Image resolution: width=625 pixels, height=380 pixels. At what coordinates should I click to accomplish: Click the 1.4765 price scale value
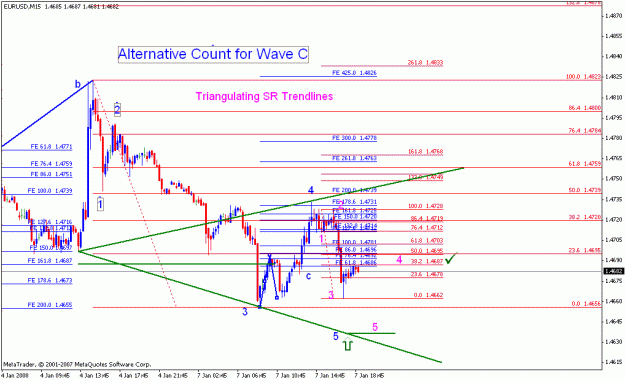click(x=613, y=158)
